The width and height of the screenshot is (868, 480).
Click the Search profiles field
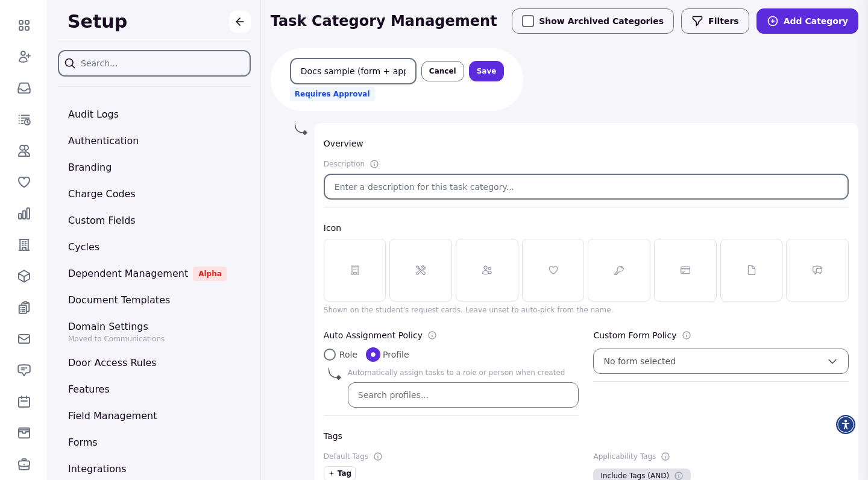[463, 395]
